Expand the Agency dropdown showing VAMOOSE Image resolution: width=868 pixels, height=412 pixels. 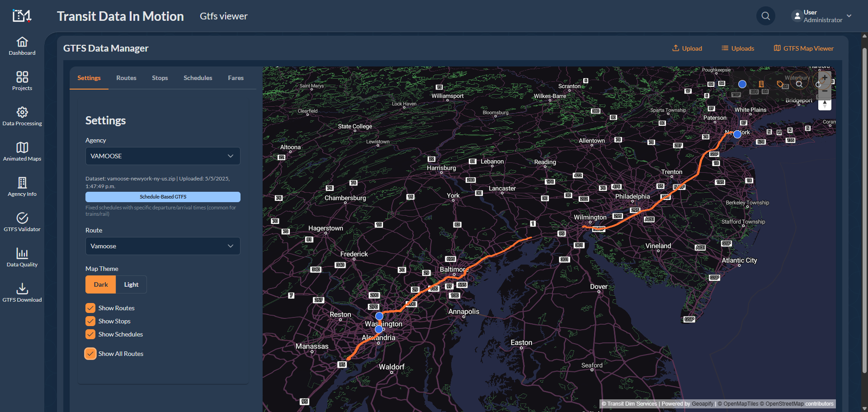[x=163, y=156]
